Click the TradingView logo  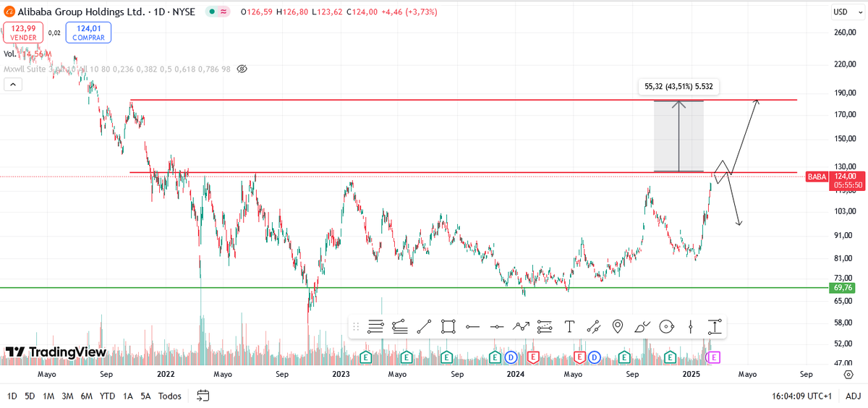[x=56, y=352]
